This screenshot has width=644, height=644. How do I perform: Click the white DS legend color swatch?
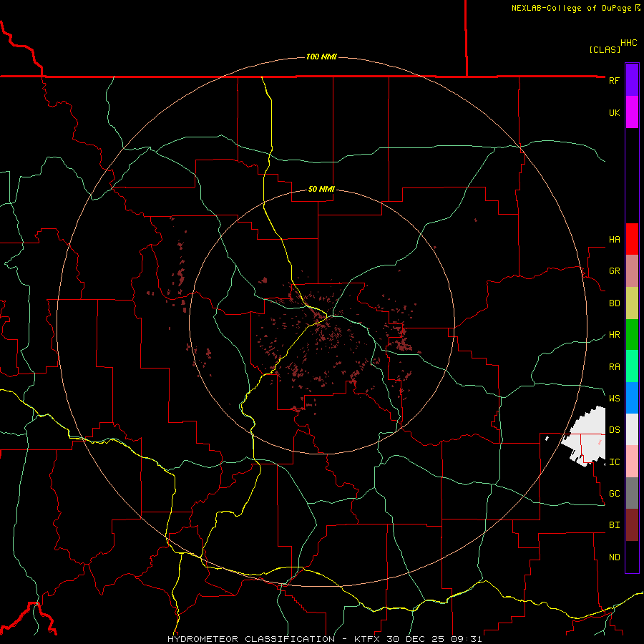click(632, 429)
